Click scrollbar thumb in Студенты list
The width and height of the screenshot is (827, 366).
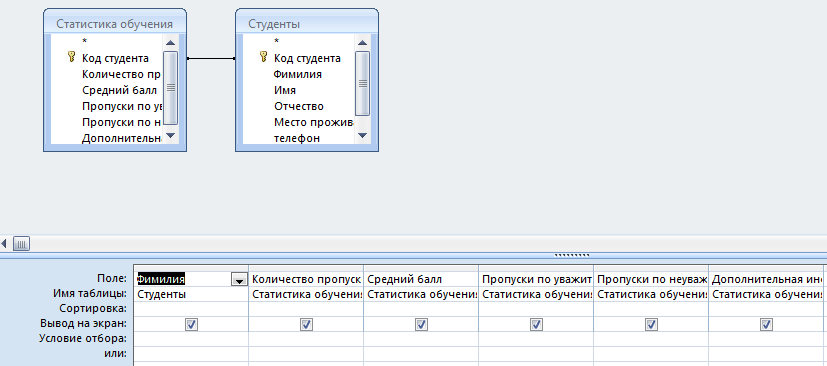[x=362, y=83]
